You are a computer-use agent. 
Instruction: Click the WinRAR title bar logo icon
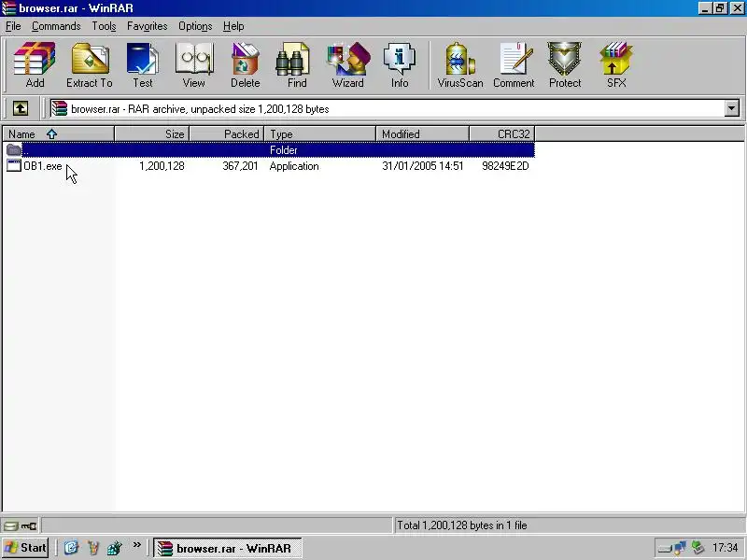click(9, 8)
